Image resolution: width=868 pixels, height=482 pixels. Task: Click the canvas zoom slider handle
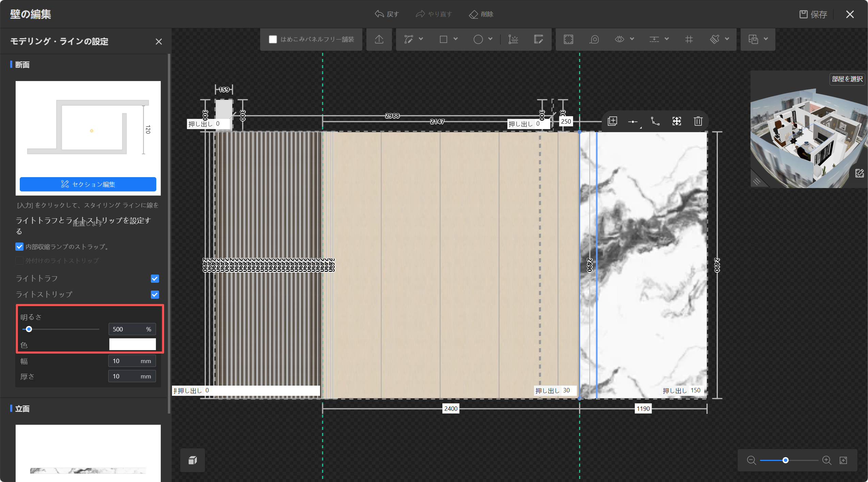pos(786,461)
